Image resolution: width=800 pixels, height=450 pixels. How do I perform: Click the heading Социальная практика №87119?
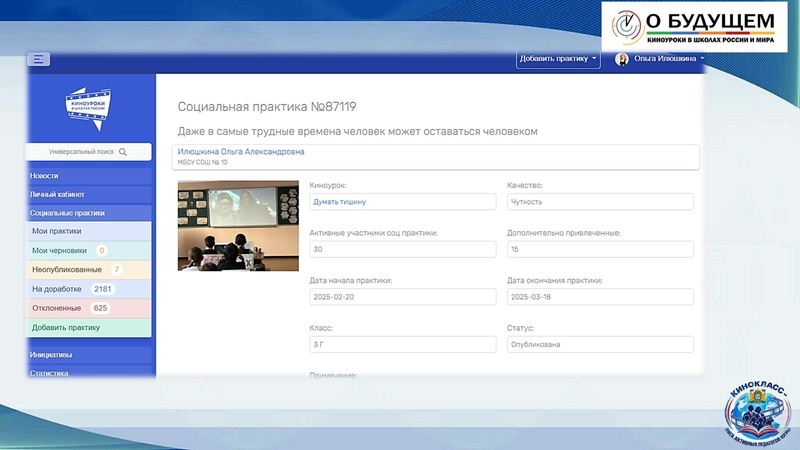tap(267, 107)
